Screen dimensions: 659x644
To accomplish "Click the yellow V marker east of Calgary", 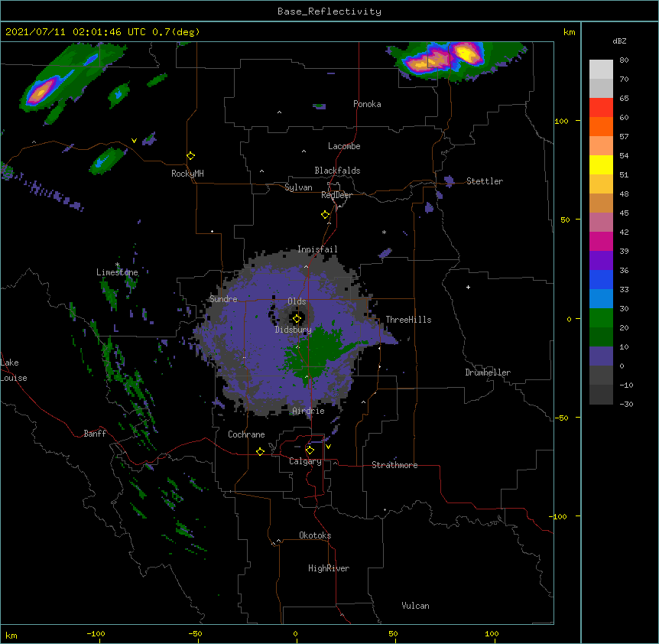I will click(328, 447).
